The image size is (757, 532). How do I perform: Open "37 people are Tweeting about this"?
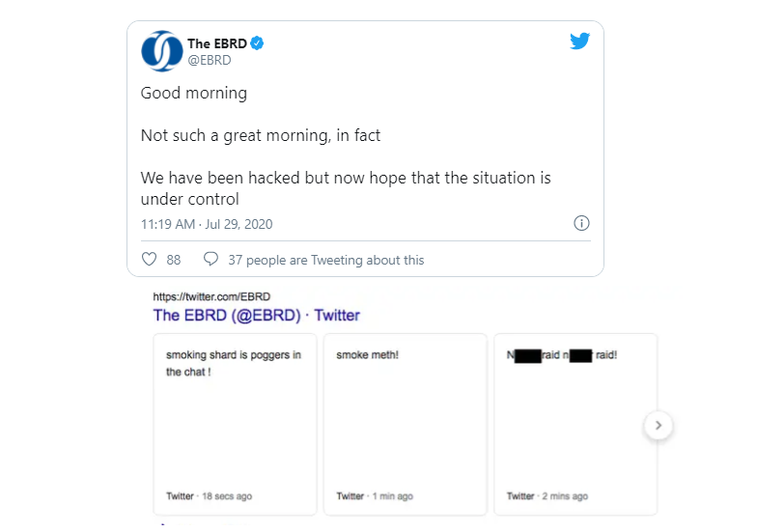click(325, 260)
